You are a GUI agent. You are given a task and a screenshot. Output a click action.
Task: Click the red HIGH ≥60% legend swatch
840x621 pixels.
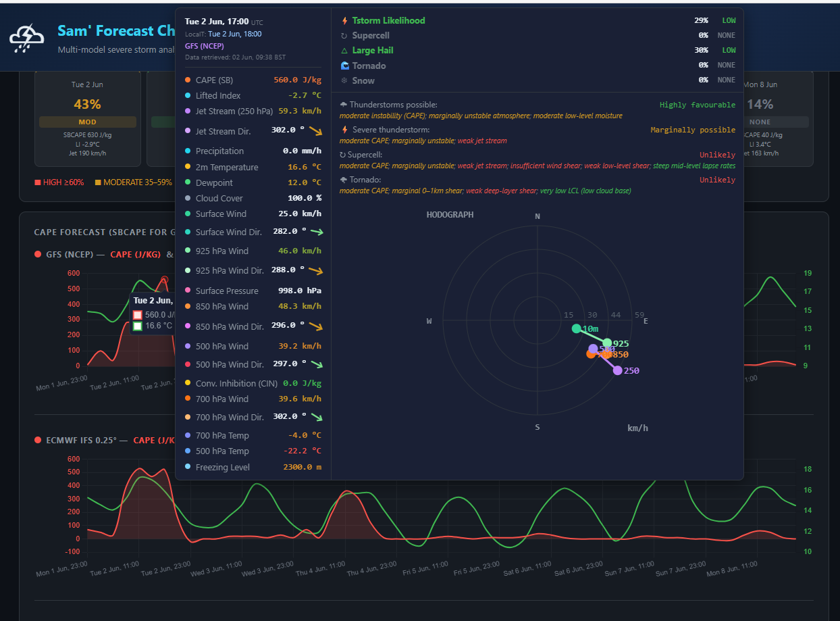point(38,182)
